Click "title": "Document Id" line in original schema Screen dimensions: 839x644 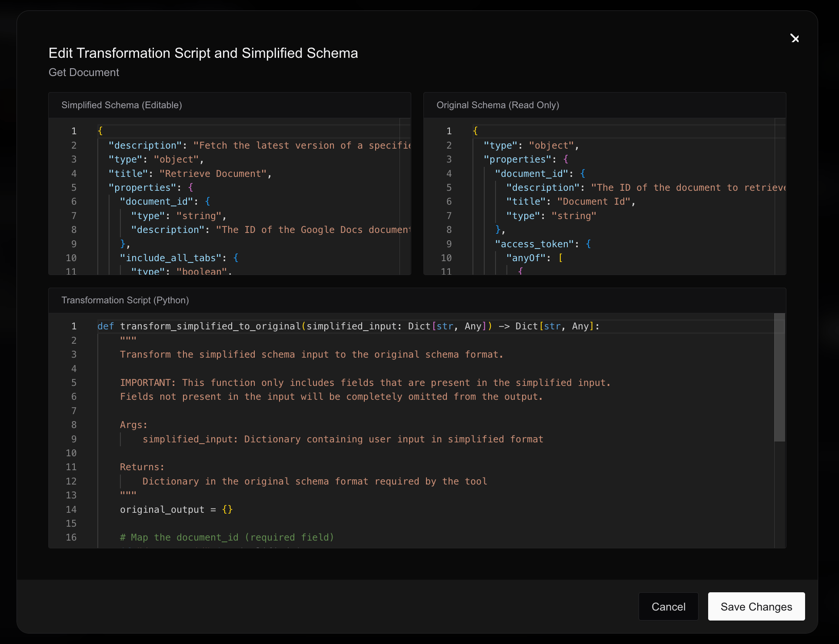571,202
